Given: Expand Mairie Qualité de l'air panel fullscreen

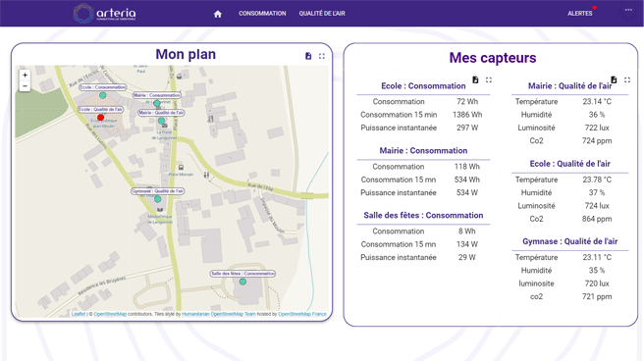Looking at the screenshot, I should click(x=627, y=79).
